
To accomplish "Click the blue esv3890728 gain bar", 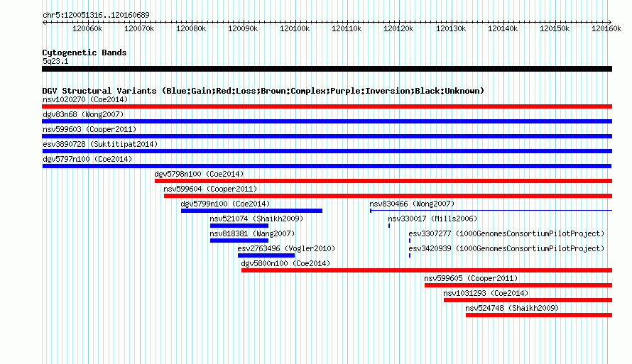I will point(327,151).
